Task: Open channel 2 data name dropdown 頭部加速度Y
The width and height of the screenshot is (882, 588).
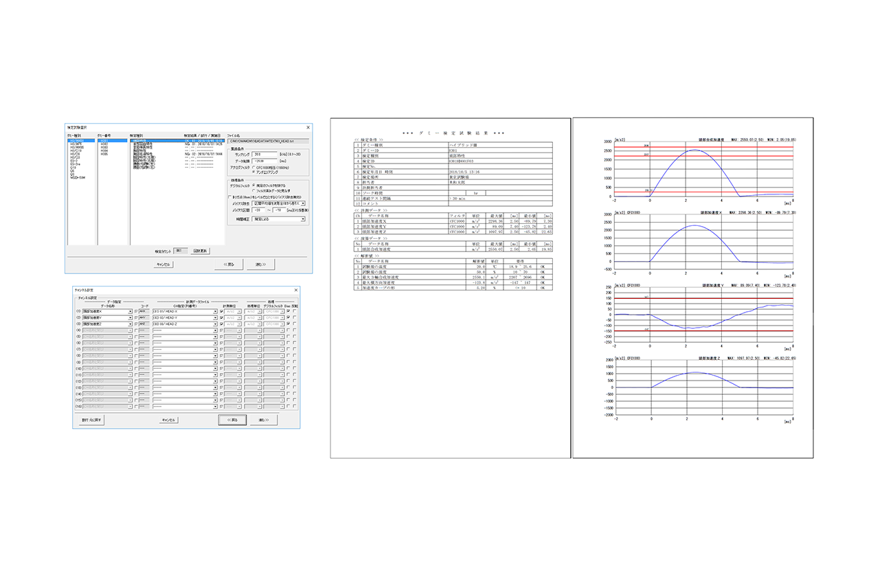Action: click(107, 317)
